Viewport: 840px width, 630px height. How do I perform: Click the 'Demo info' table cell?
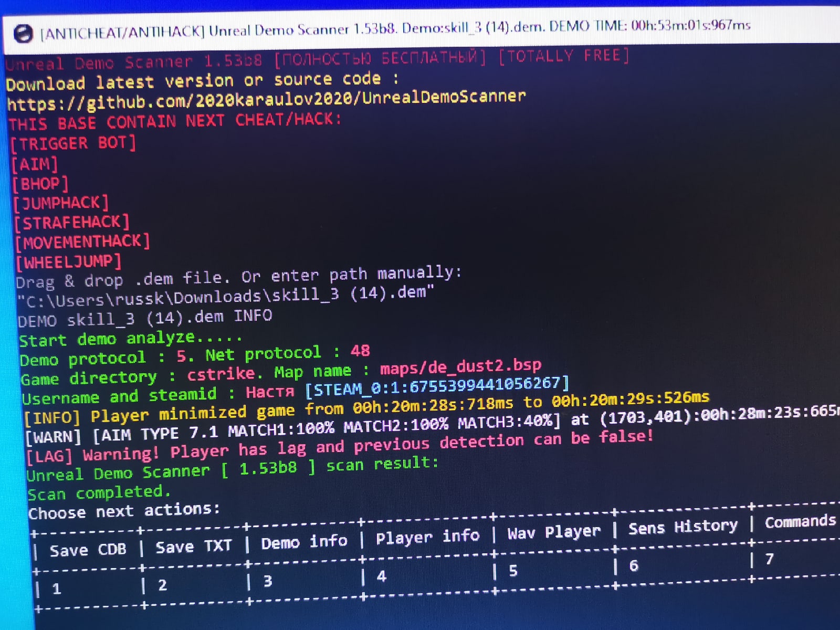pyautogui.click(x=304, y=542)
